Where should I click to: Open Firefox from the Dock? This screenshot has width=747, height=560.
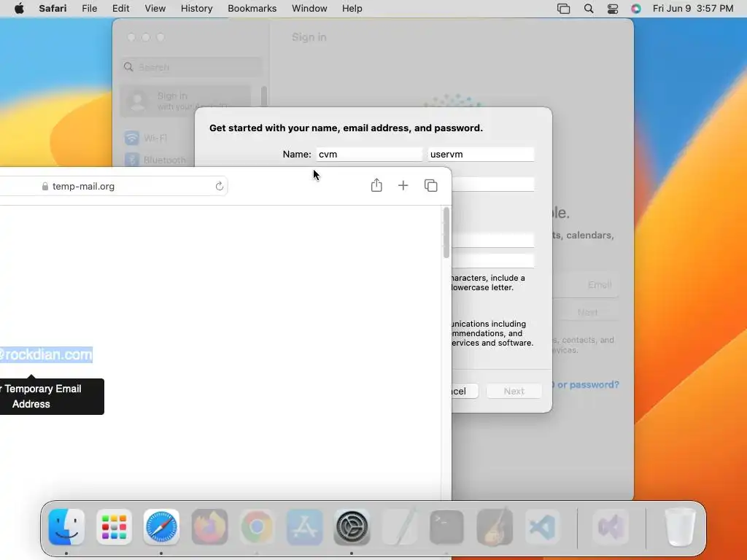click(x=209, y=526)
